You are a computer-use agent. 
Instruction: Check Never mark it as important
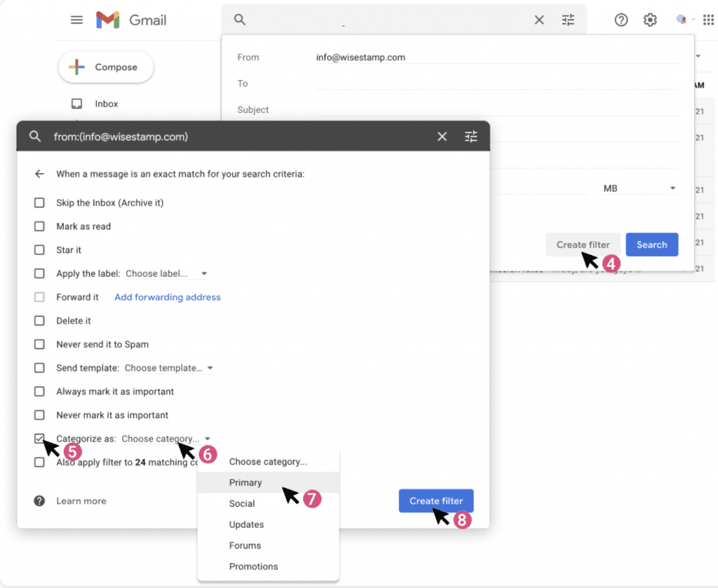[39, 415]
